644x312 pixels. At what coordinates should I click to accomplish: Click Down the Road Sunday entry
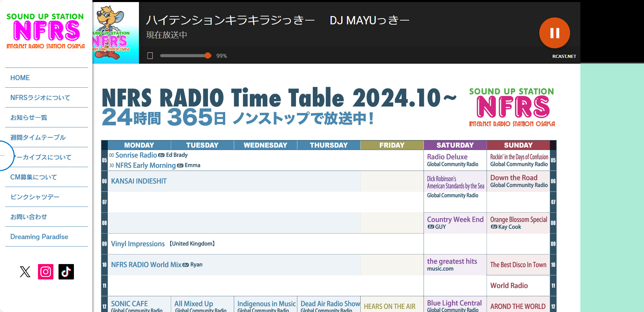point(519,181)
